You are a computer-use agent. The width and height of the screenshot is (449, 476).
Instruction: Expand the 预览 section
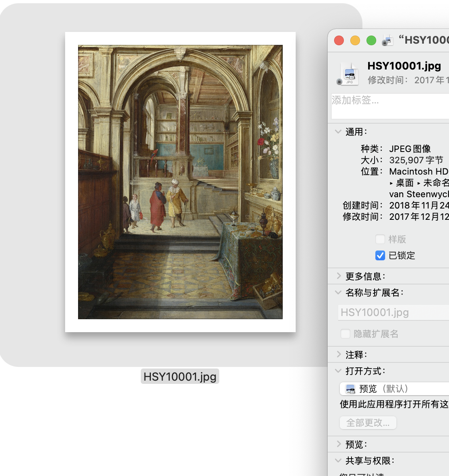point(338,444)
